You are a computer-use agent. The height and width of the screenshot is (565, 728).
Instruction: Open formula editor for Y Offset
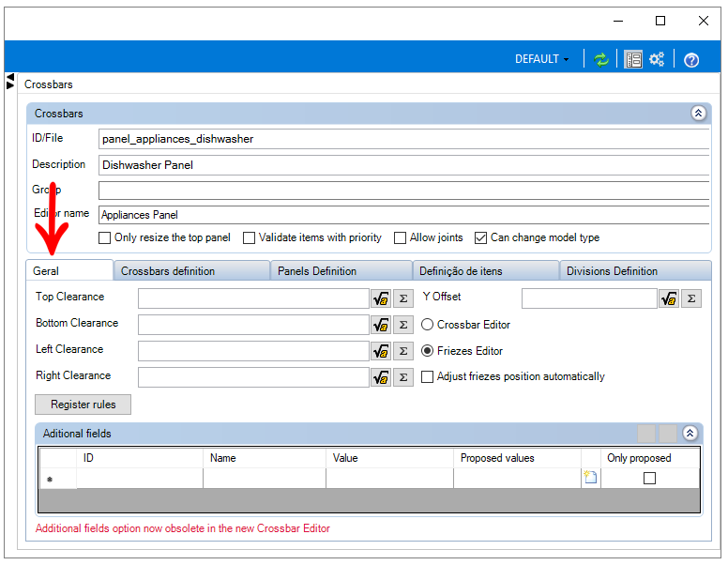pos(669,298)
